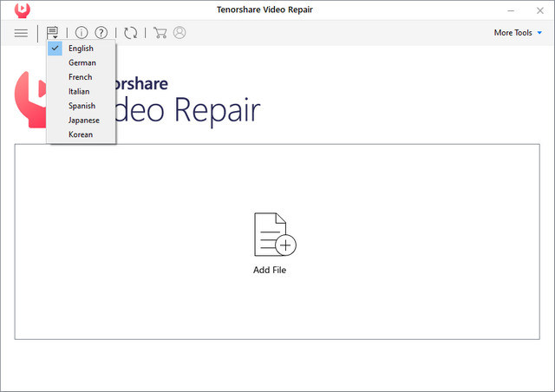This screenshot has width=555, height=392.
Task: Choose Japanese from the language list
Action: point(81,120)
